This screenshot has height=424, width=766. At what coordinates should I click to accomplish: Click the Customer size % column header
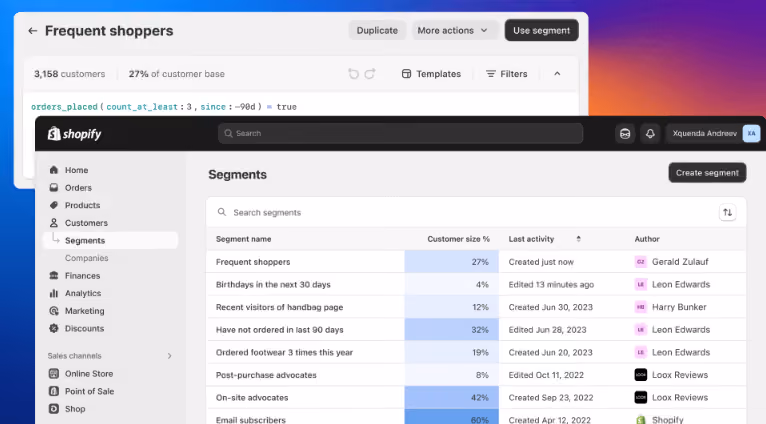coord(458,239)
